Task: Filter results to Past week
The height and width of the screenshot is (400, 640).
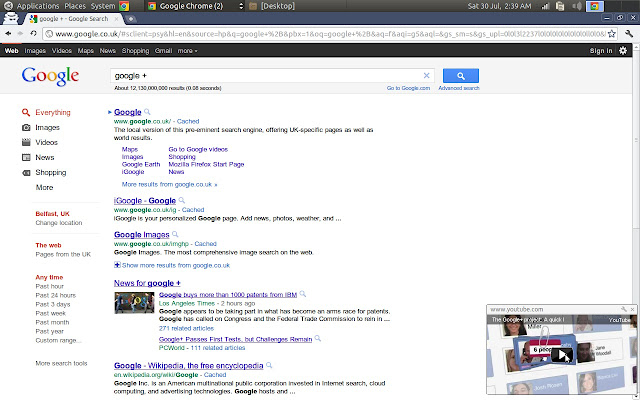Action: coord(51,313)
